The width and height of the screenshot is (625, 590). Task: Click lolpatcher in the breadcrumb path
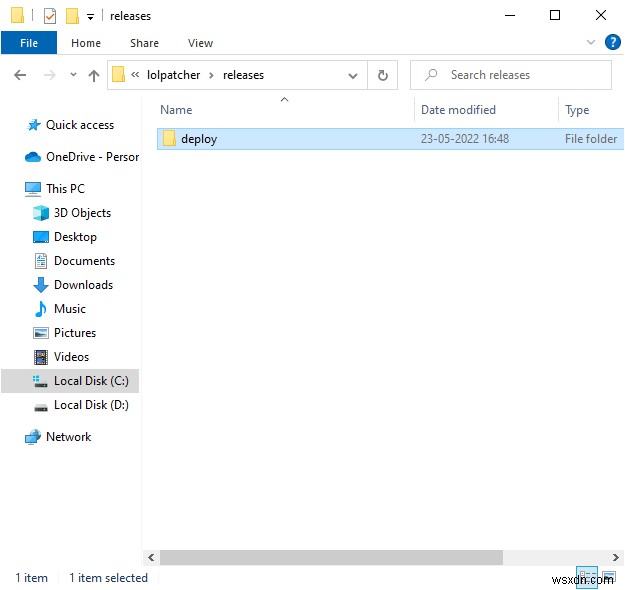[173, 75]
